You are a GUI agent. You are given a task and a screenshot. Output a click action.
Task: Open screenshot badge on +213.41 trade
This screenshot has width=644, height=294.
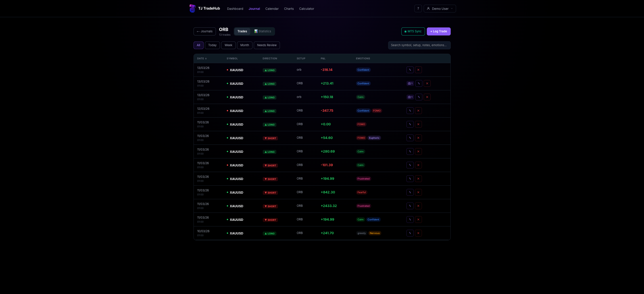coord(410,83)
